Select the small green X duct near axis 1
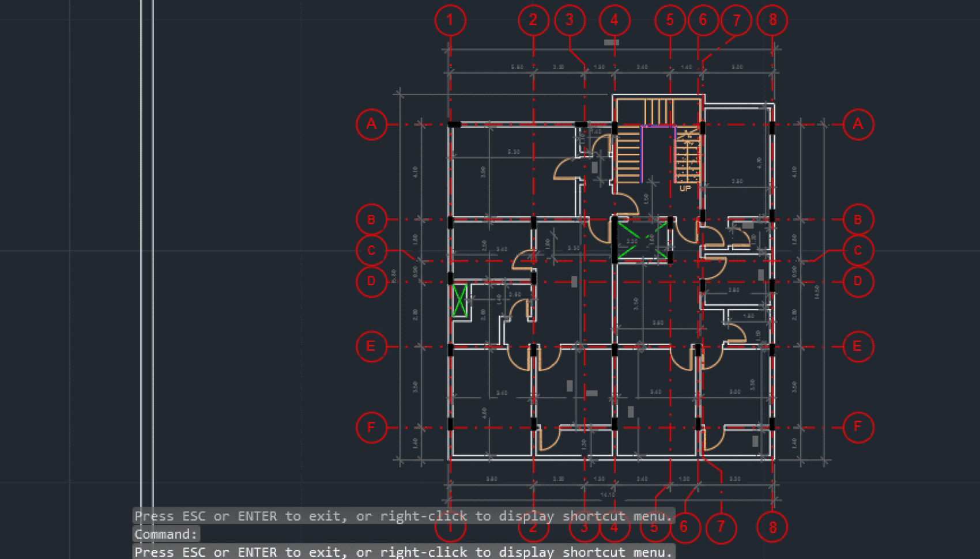Viewport: 980px width, 559px height. tap(459, 300)
